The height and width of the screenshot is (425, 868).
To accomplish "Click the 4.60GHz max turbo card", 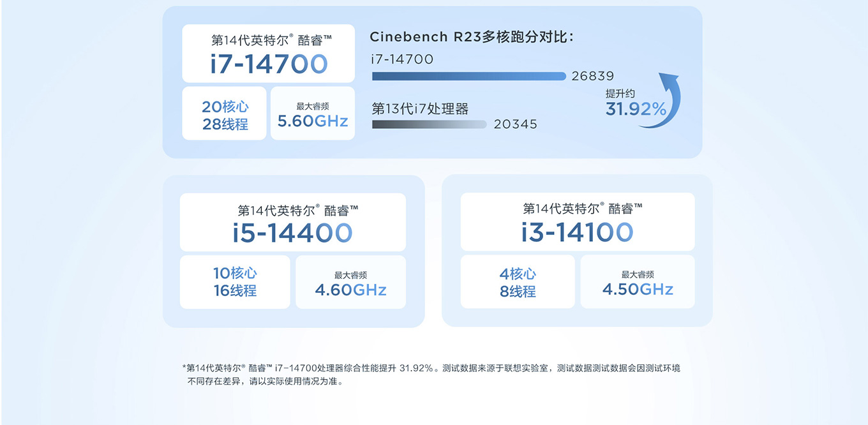I will [350, 282].
